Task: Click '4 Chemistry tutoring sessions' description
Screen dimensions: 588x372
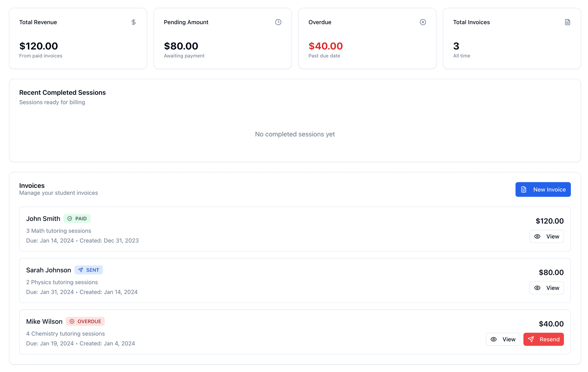Action: [x=65, y=333]
